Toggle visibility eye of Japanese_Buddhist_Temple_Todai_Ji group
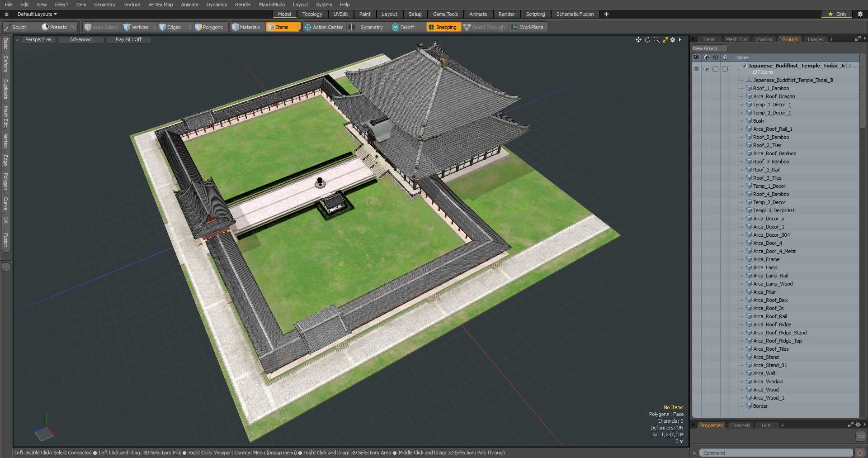The height and width of the screenshot is (458, 868). click(696, 69)
